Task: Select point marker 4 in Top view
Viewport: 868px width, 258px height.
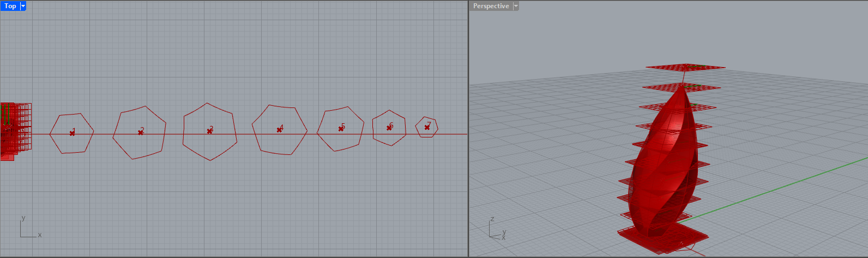Action: click(279, 130)
